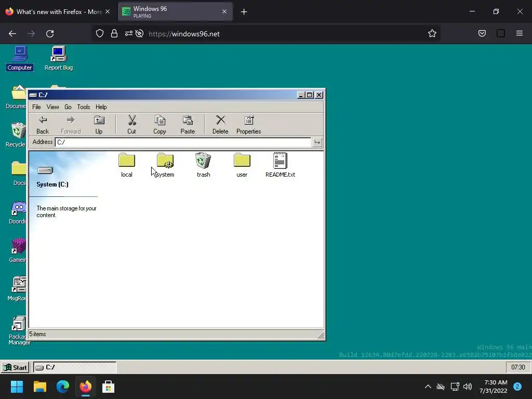The height and width of the screenshot is (399, 532).
Task: Click the Computer desktop icon
Action: (x=20, y=58)
